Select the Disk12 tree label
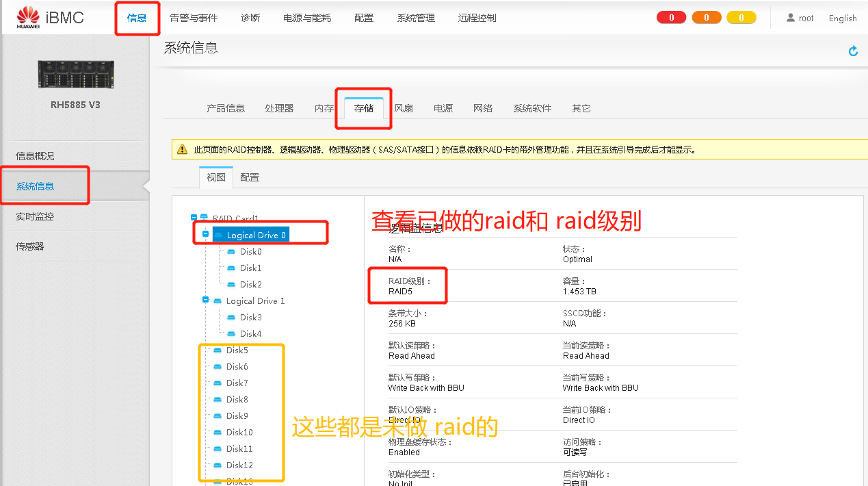The image size is (868, 486). point(239,465)
